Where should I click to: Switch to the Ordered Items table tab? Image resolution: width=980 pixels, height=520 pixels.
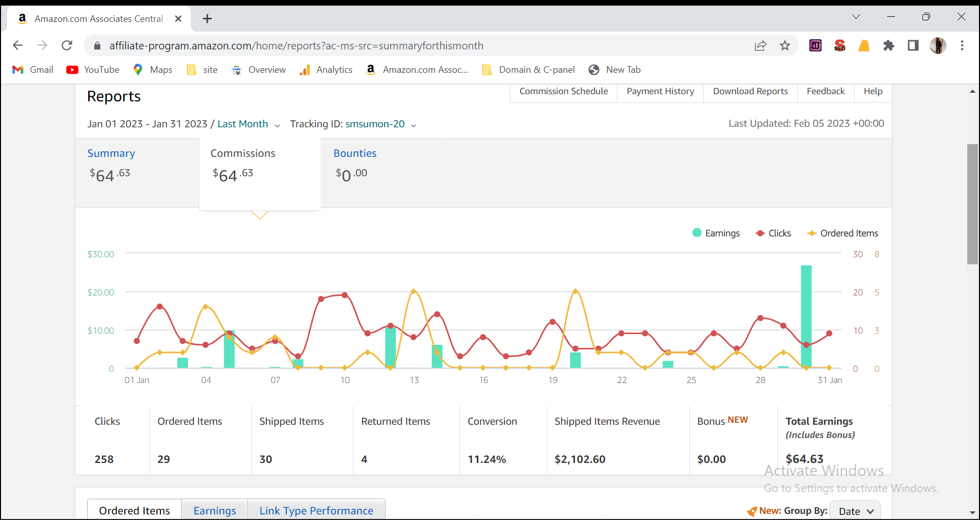(134, 510)
